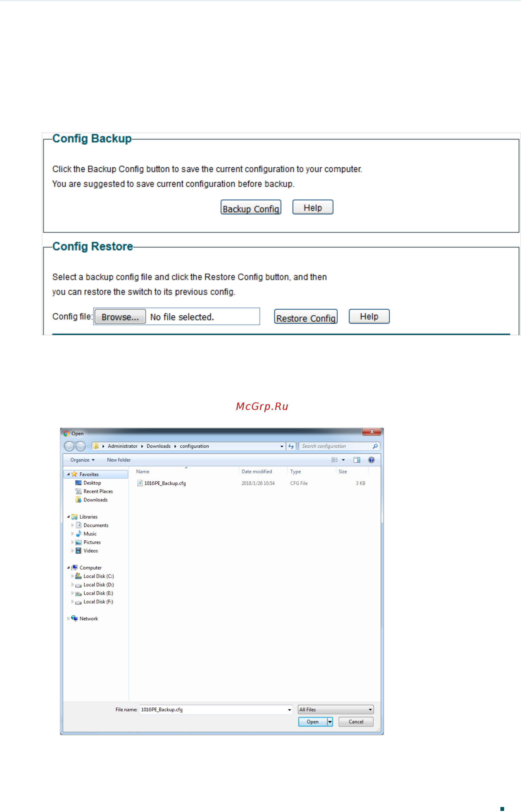
Task: Select Administrator in the address path
Action: coord(122,446)
